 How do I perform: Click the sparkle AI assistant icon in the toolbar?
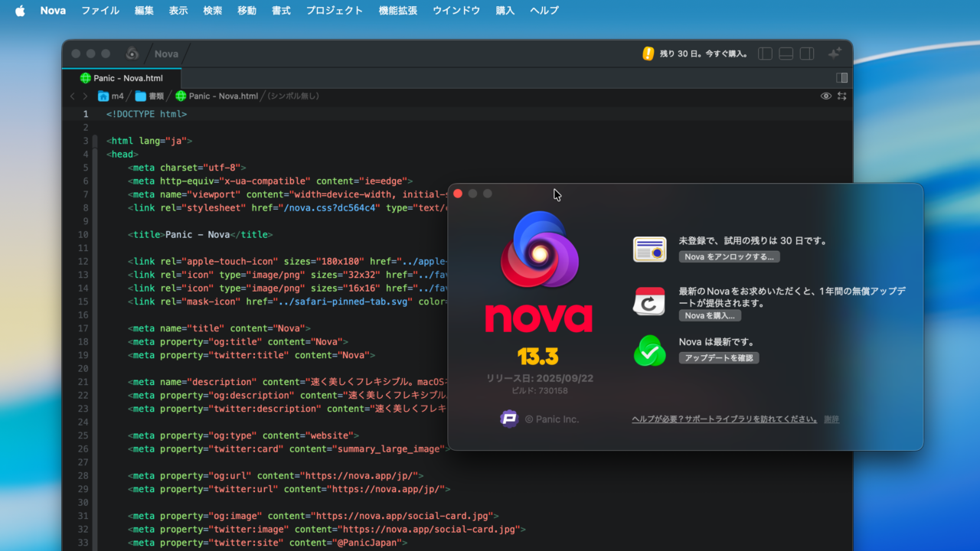[x=834, y=53]
